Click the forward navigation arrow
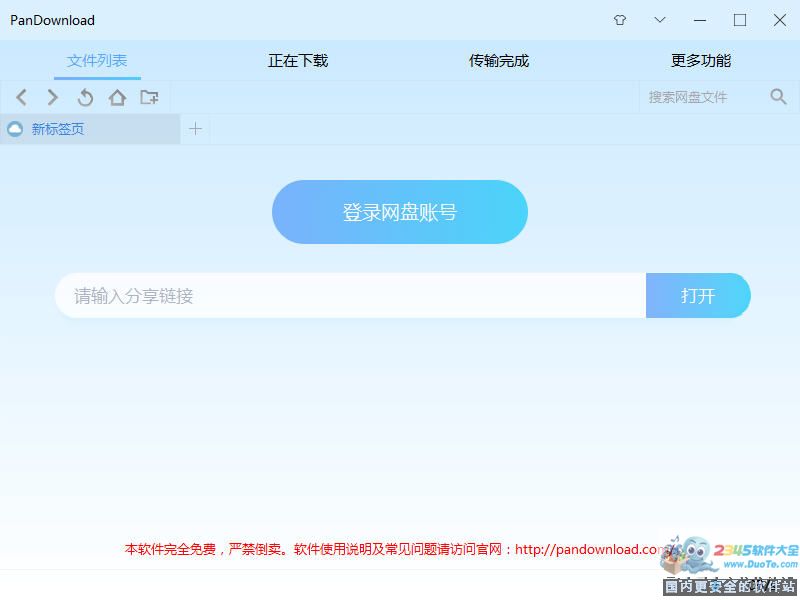800x600 pixels. click(x=53, y=97)
